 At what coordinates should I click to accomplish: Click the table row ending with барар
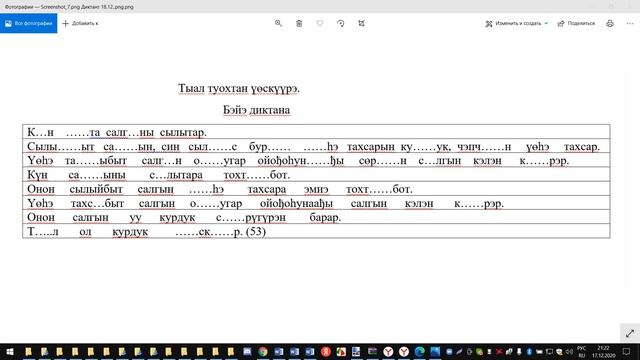(x=316, y=217)
